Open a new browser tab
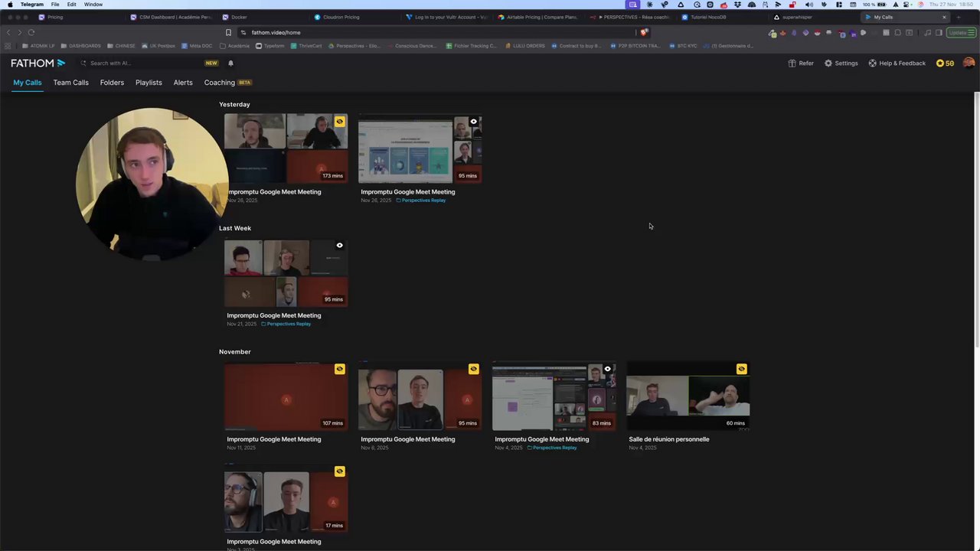 pos(958,17)
